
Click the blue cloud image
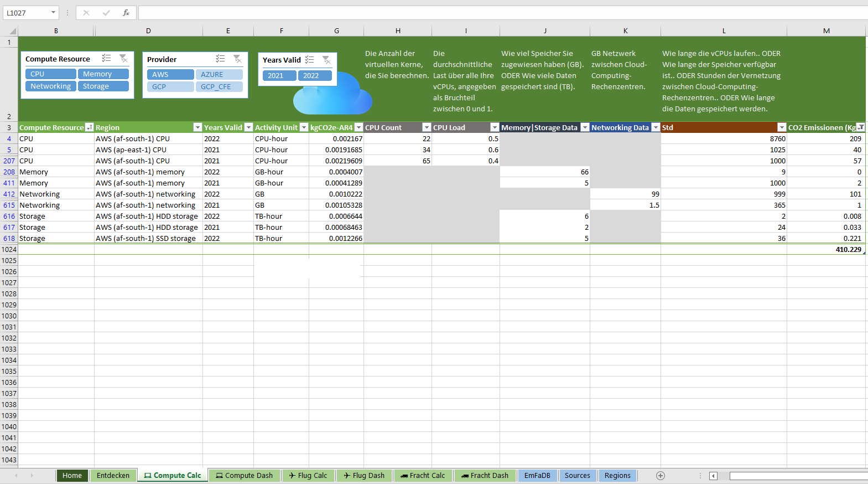(x=333, y=94)
